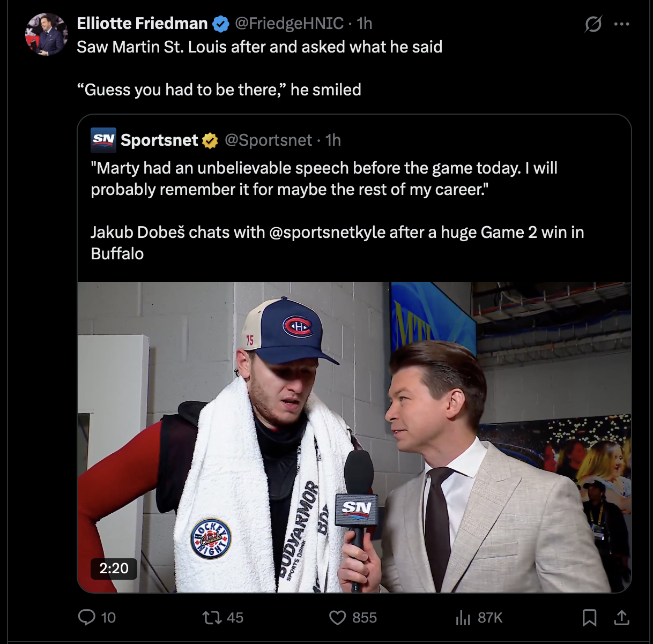Open the three-dot more options menu

coord(621,24)
